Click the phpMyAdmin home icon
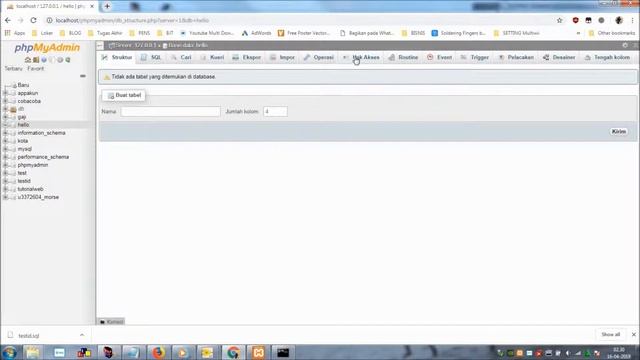 click(28, 60)
